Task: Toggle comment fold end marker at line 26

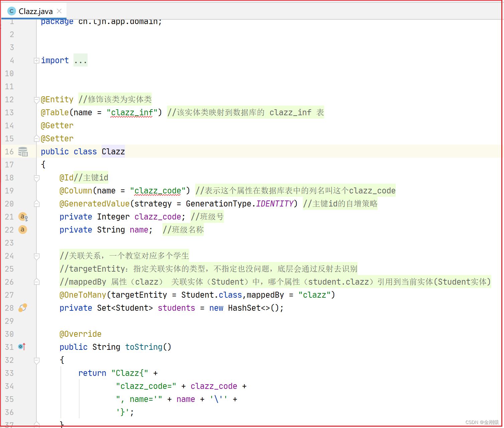Action: (37, 282)
